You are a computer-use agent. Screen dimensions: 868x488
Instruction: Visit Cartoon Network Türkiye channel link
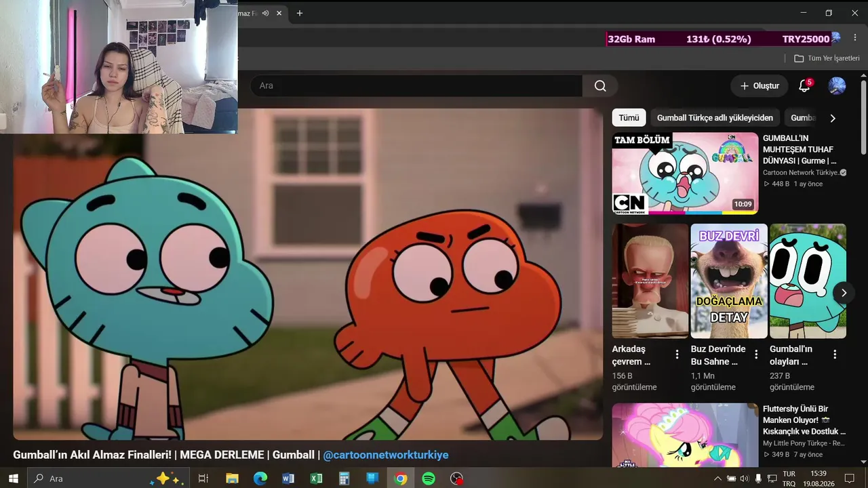click(800, 172)
